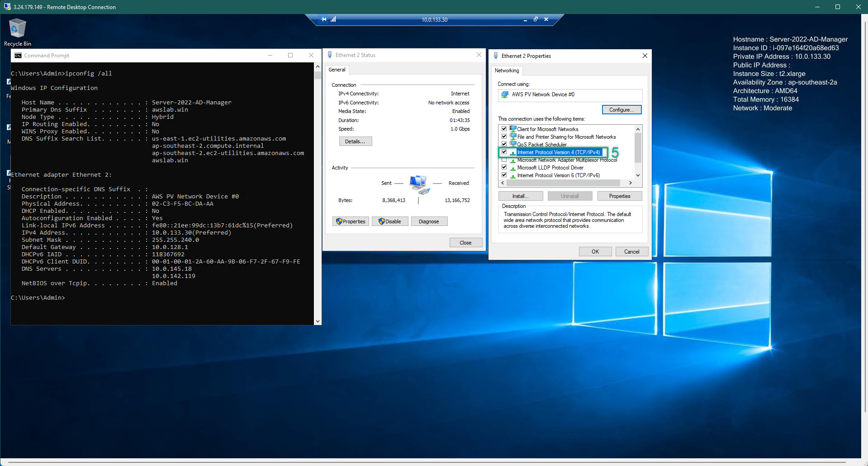Image resolution: width=868 pixels, height=466 pixels.
Task: Select Internet Protocol Version 6 (TCP/IPv6) item
Action: (558, 175)
